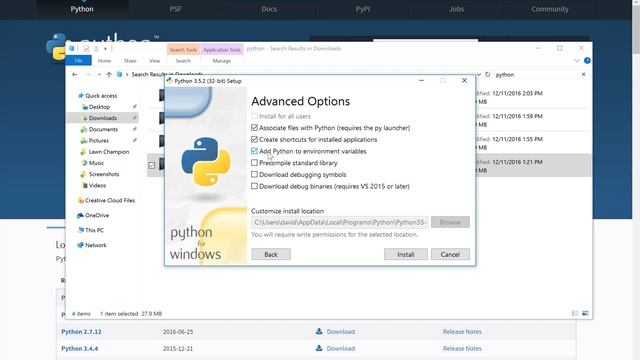Open Explorer help question-mark icon
Screen dimensions: 640x360
[587, 60]
